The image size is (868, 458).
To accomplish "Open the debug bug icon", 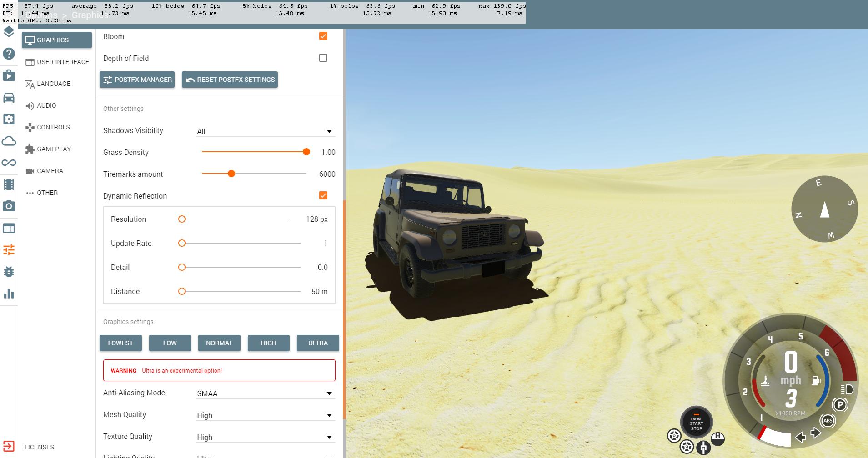I will pos(9,272).
